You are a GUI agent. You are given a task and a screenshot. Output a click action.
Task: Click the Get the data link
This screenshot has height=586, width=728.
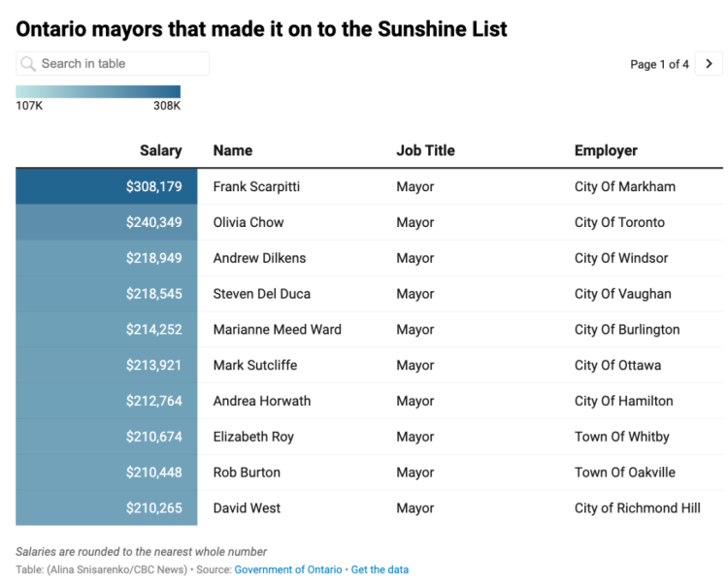380,570
